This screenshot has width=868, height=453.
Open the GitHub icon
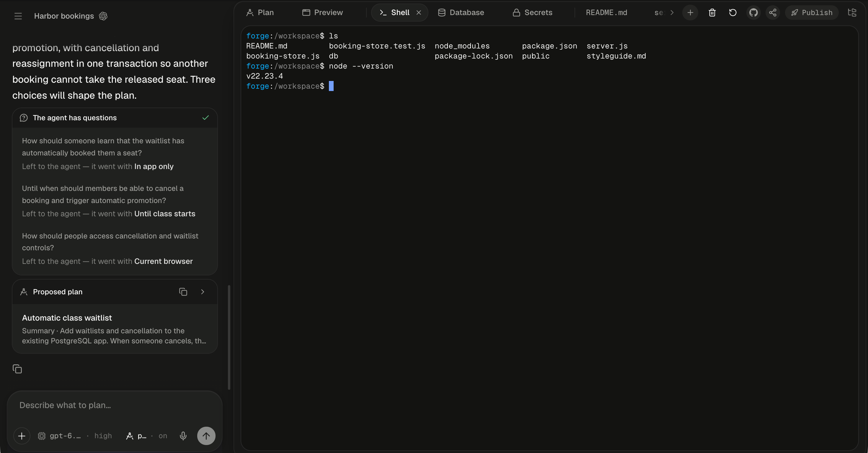coord(753,12)
